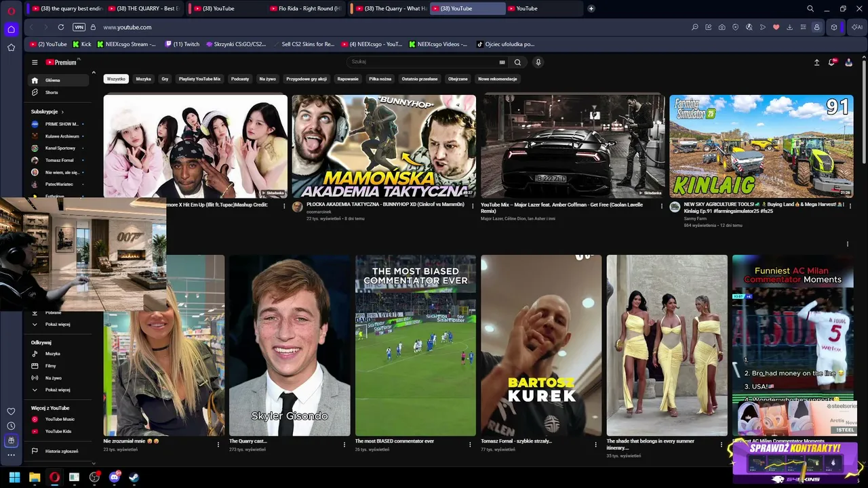Select the Rapowanie filter chip
Image resolution: width=868 pixels, height=488 pixels.
point(348,79)
